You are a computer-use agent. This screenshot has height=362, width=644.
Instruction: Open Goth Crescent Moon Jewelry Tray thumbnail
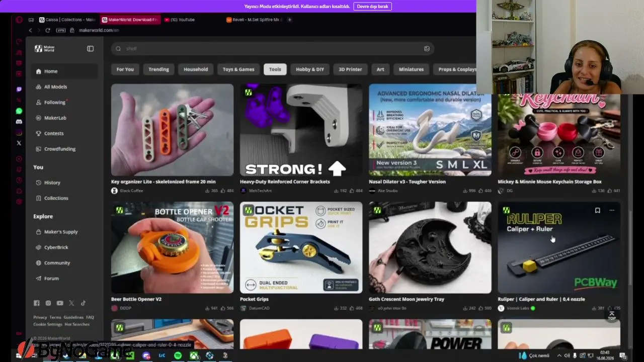point(430,247)
